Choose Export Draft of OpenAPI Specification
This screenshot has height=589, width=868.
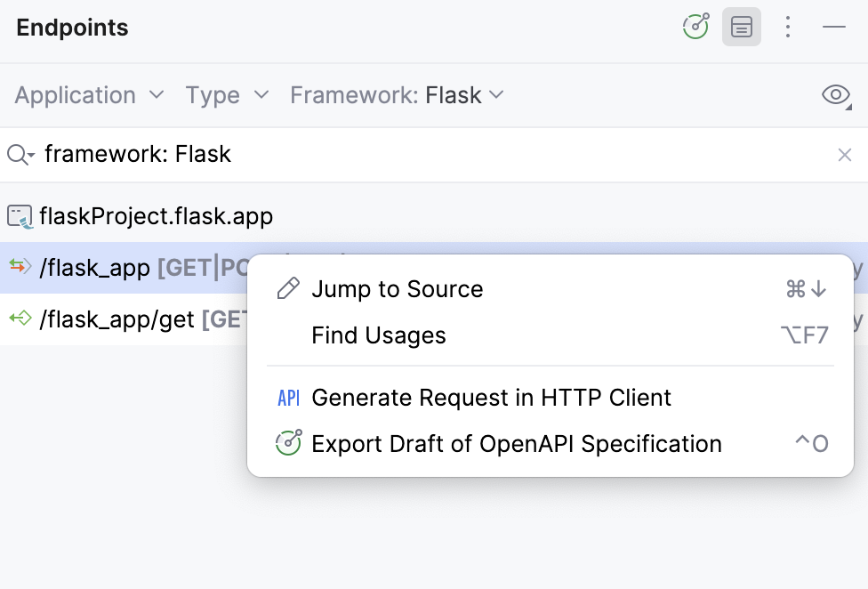517,443
